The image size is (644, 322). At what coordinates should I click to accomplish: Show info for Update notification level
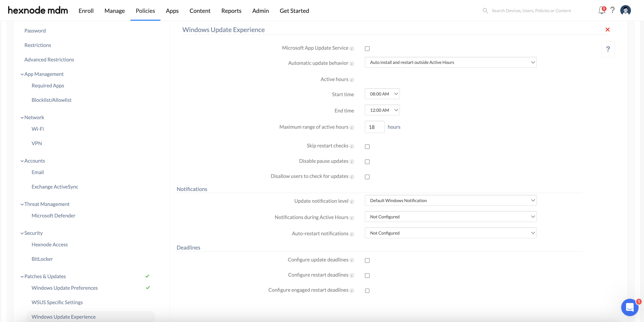pos(352,201)
